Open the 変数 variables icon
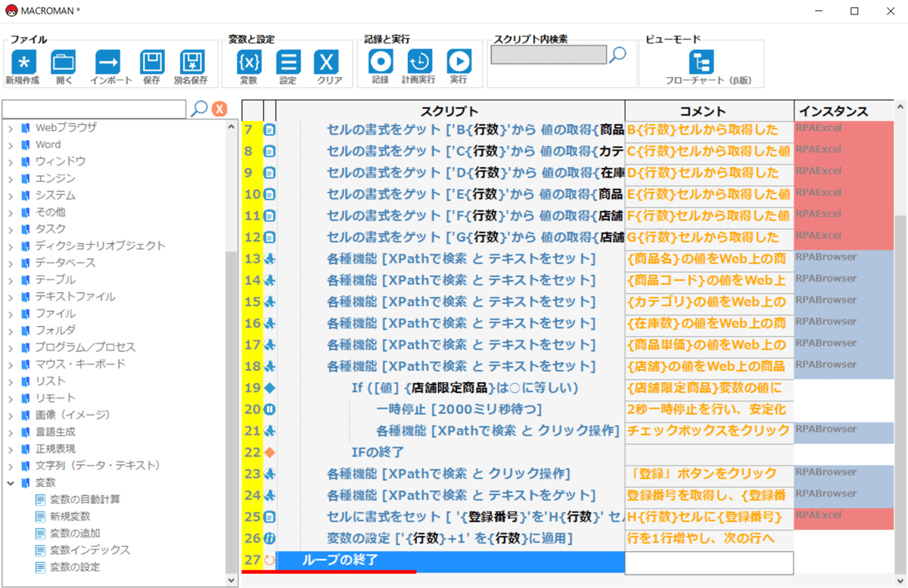The width and height of the screenshot is (908, 588). pyautogui.click(x=249, y=62)
